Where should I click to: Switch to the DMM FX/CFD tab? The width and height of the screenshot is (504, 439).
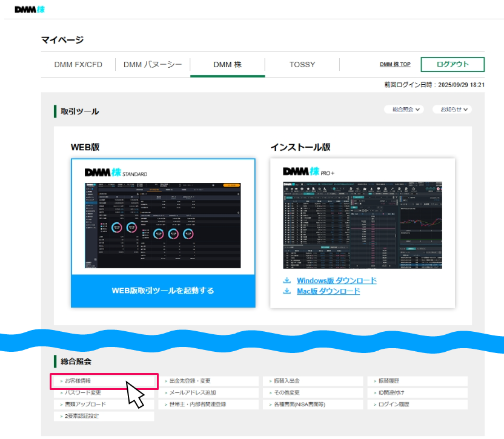(x=78, y=65)
